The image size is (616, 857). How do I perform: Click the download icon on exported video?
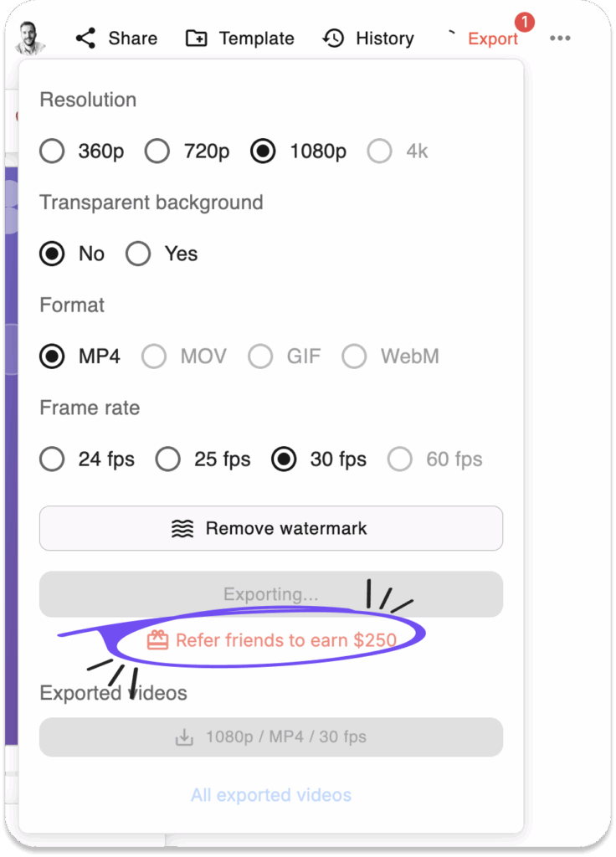pyautogui.click(x=183, y=737)
